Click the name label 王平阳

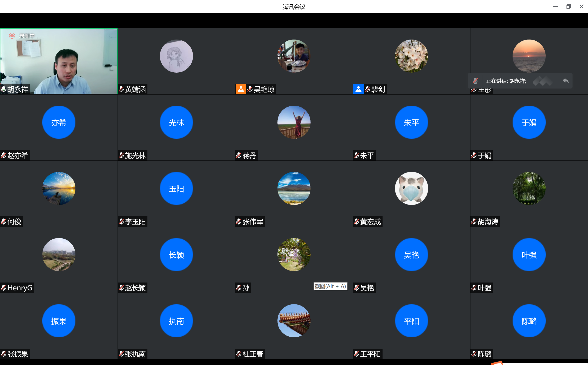pyautogui.click(x=370, y=354)
